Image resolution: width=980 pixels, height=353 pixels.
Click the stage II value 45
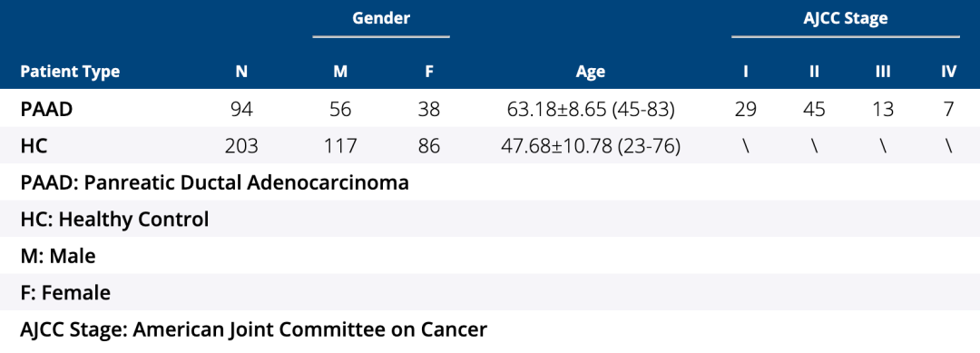(813, 109)
